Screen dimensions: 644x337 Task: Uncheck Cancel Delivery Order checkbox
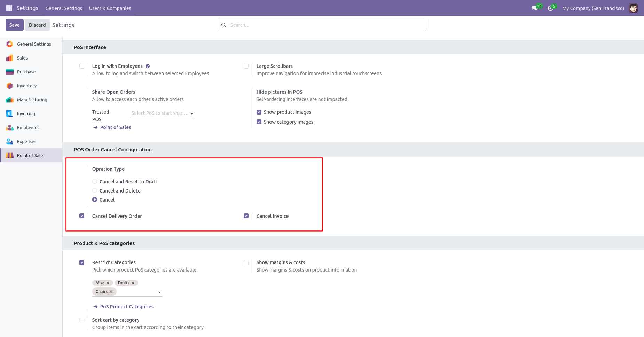click(82, 216)
